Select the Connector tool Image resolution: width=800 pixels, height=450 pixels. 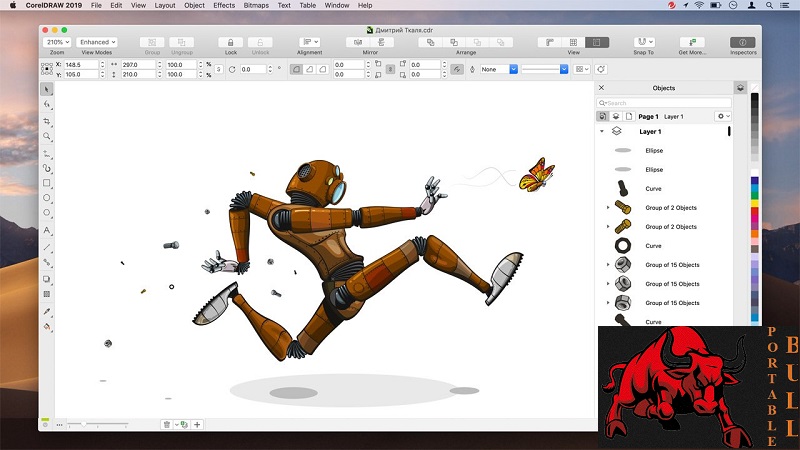coord(46,262)
